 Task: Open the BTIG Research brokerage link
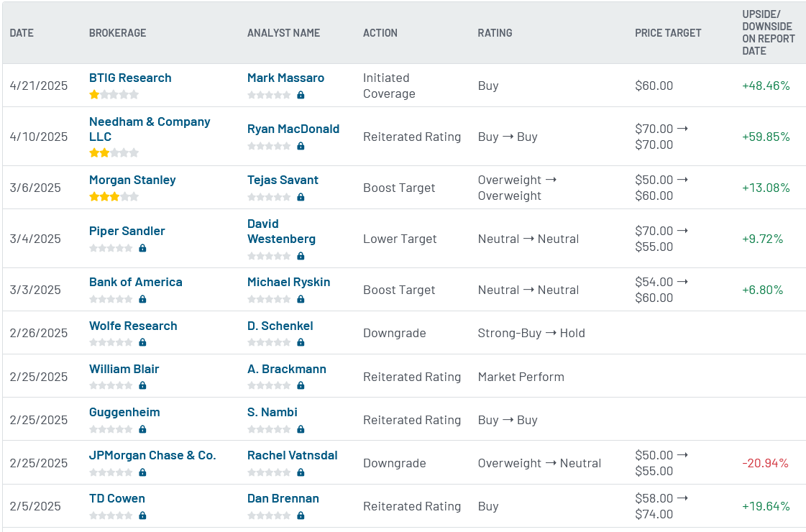tap(130, 78)
